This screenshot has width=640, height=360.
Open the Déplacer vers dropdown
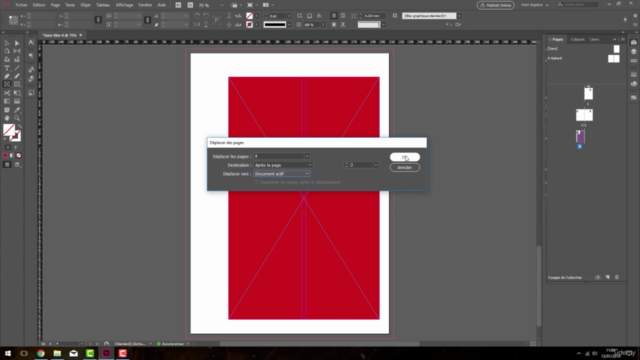coord(282,174)
